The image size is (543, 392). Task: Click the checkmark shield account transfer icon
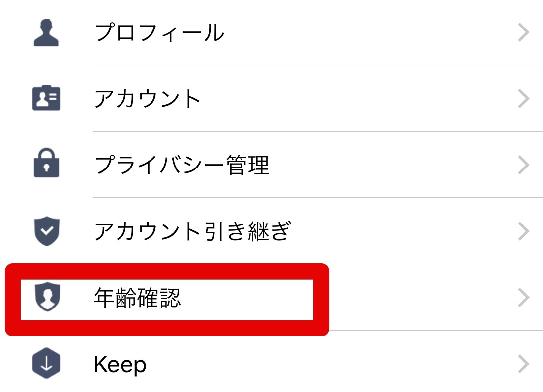pos(46,231)
